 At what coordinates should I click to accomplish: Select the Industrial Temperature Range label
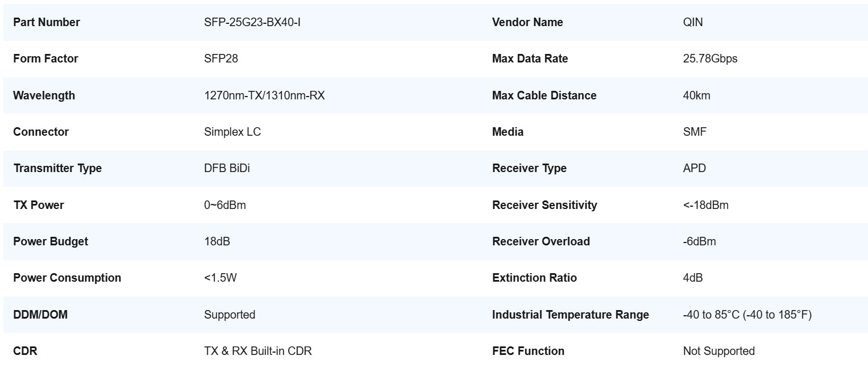pos(570,315)
